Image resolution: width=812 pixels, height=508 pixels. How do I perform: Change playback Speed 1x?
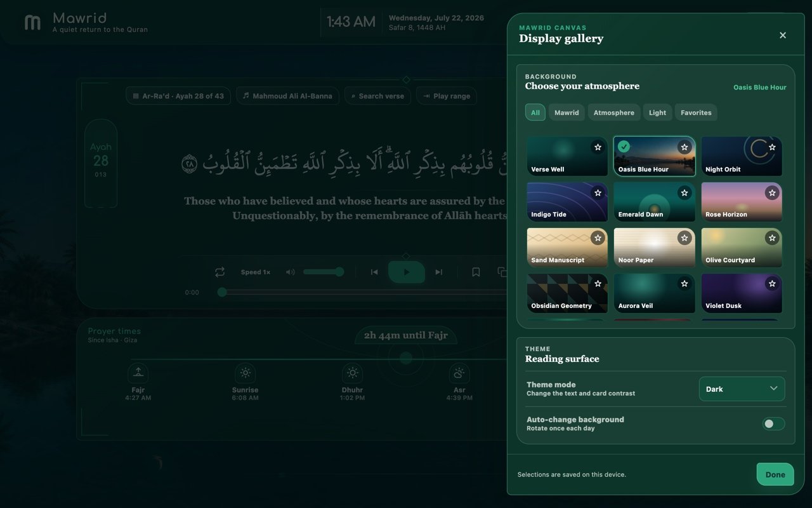coord(256,272)
